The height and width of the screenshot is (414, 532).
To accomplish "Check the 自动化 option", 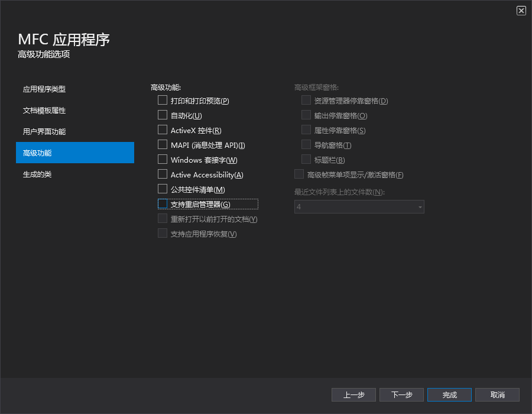I will coord(163,115).
